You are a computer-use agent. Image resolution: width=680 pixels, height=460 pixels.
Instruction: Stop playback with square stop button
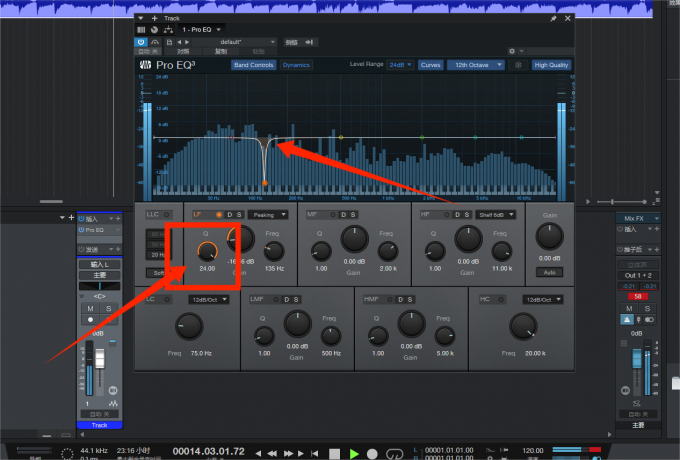pyautogui.click(x=334, y=453)
